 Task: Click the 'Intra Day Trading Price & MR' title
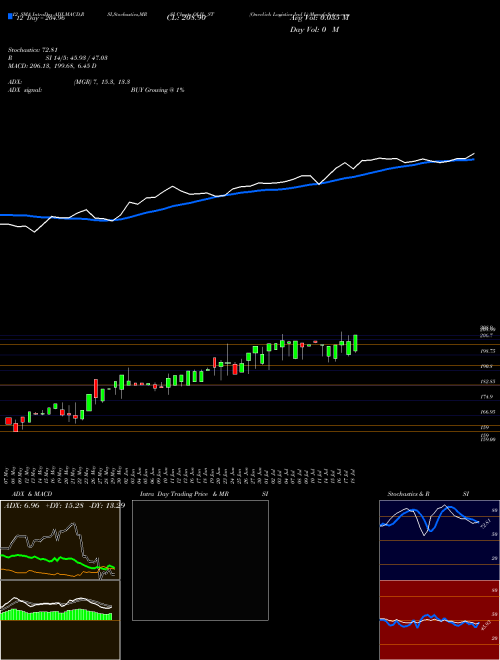185,494
